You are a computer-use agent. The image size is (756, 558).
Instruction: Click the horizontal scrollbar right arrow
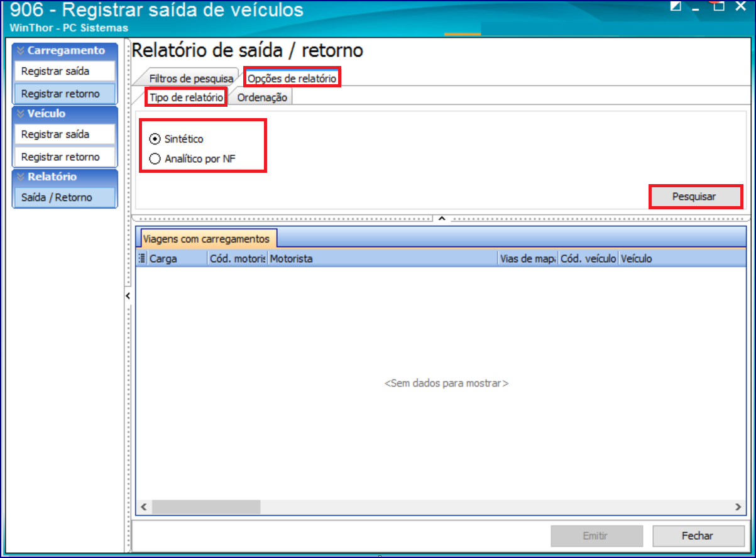point(738,506)
